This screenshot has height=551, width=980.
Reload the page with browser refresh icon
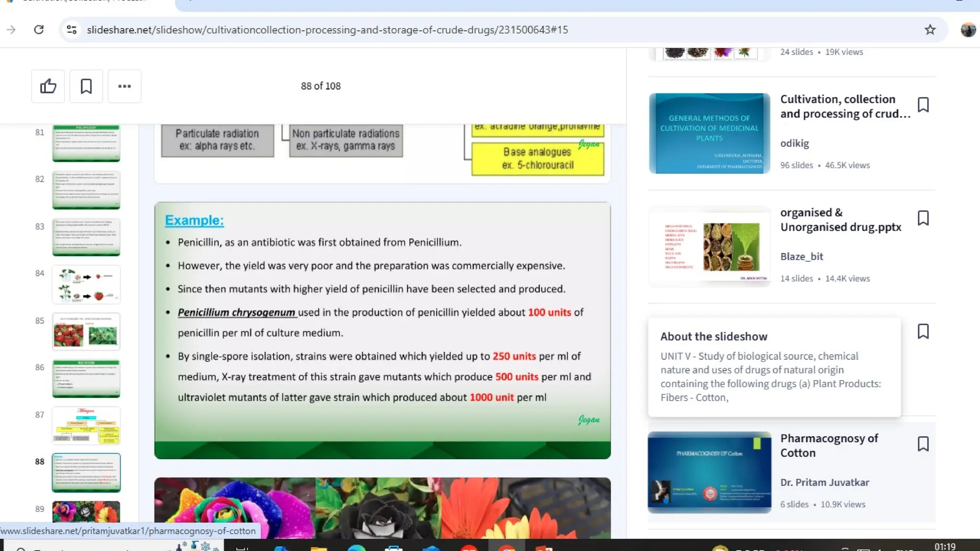click(39, 30)
